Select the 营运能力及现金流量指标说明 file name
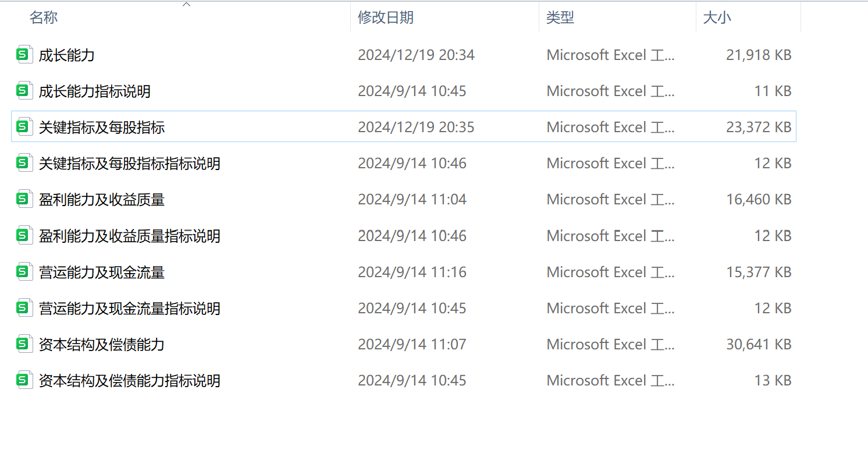The height and width of the screenshot is (460, 868). pos(129,308)
